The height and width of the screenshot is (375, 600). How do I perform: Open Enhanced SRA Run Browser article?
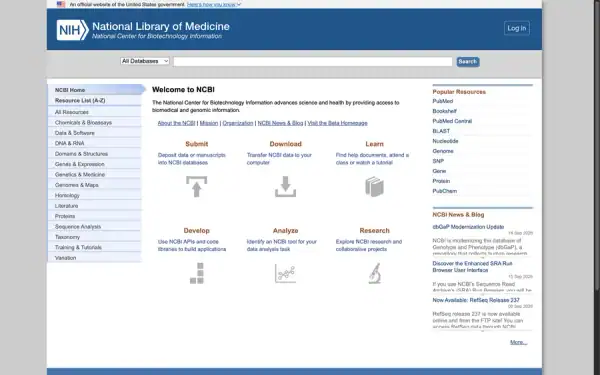click(472, 267)
